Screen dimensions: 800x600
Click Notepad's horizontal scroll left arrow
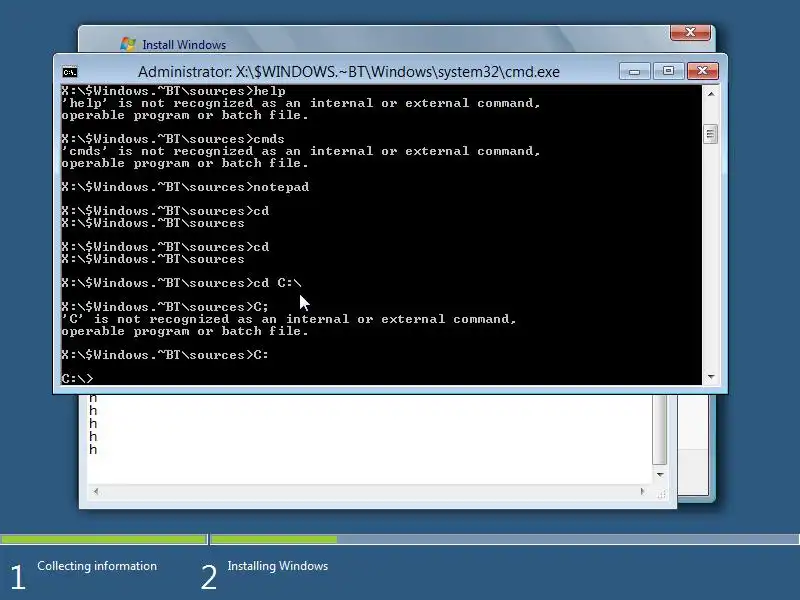tap(96, 491)
